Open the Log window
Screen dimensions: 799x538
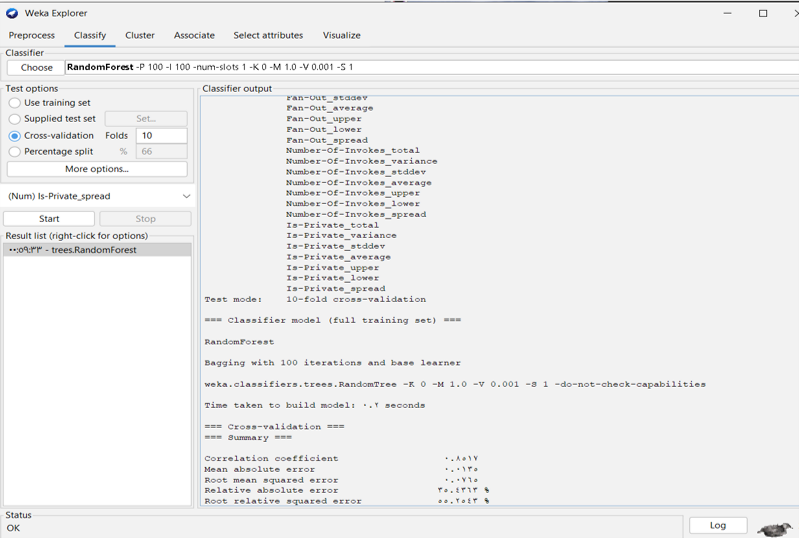coord(718,525)
